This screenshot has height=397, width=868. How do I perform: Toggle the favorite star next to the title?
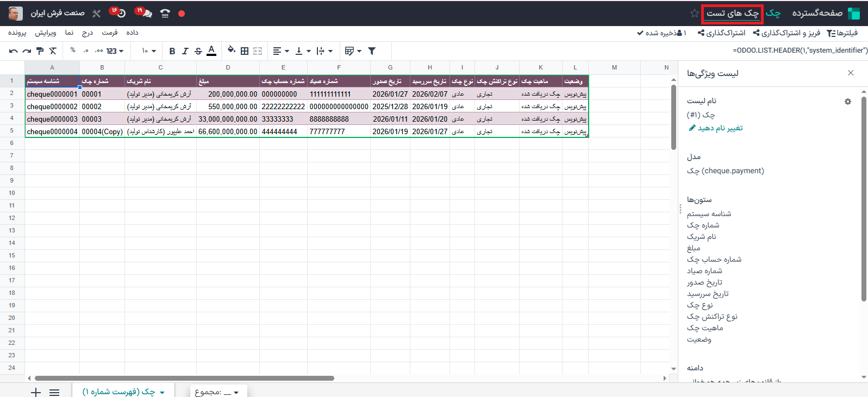point(694,13)
